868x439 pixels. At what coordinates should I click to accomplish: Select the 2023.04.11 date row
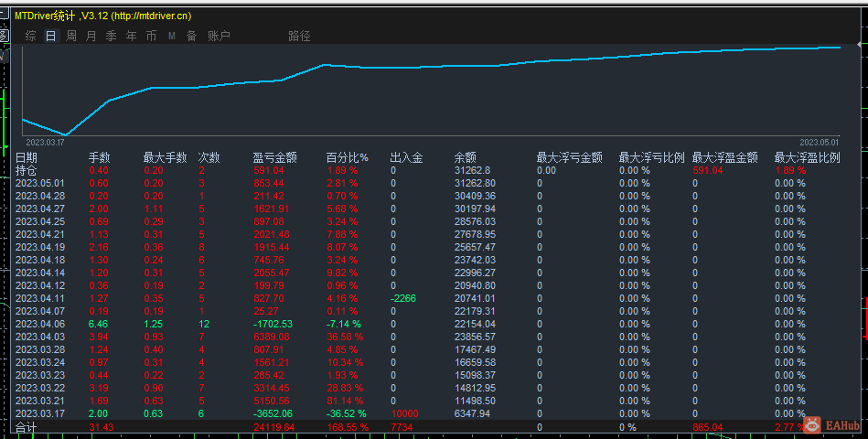40,298
